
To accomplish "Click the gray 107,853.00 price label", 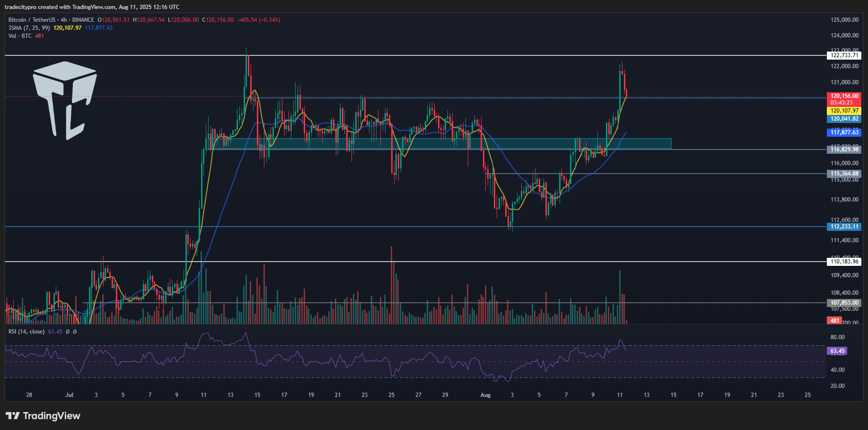I will tap(844, 303).
